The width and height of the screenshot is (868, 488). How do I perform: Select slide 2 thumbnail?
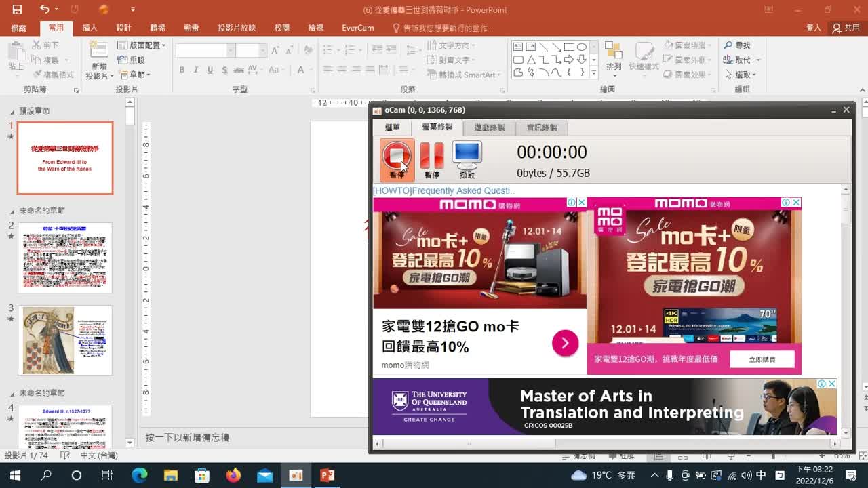point(65,258)
